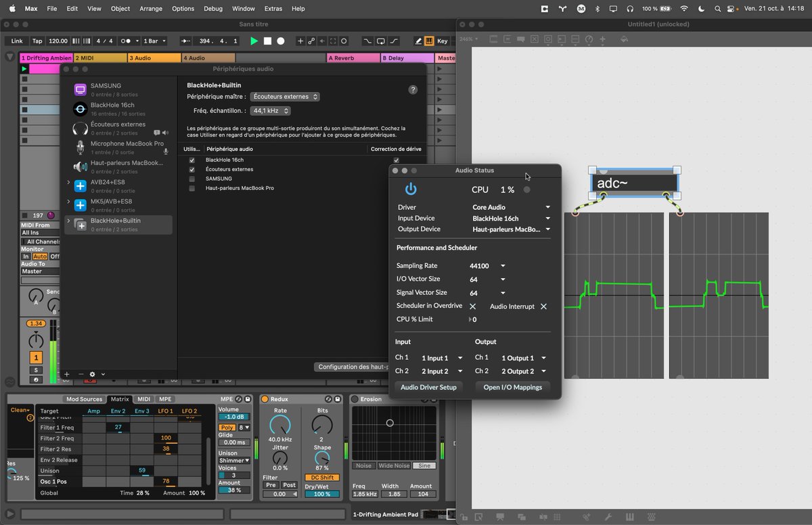This screenshot has height=525, width=812.
Task: Select the 3 Audio track header
Action: 154,58
